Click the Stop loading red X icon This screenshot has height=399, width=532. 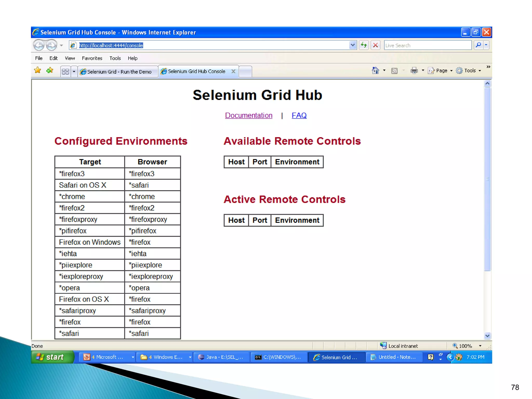tap(375, 45)
